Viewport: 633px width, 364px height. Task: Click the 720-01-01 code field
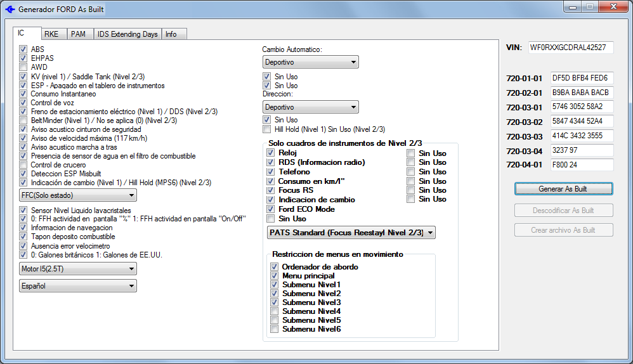point(582,78)
